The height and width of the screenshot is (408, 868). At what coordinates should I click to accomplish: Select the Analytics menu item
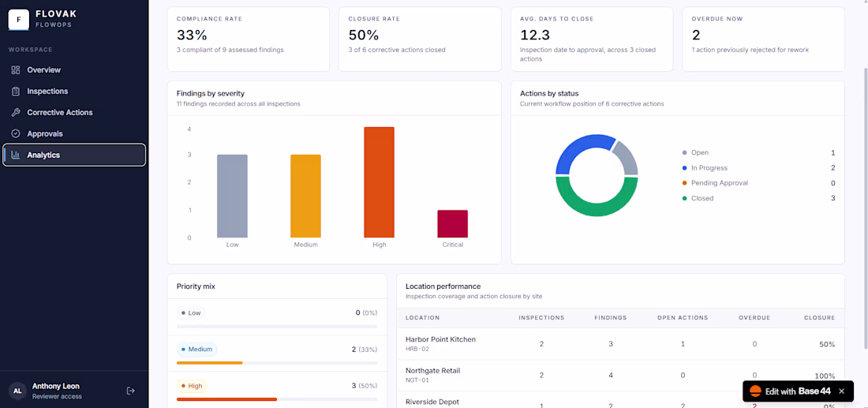click(74, 155)
